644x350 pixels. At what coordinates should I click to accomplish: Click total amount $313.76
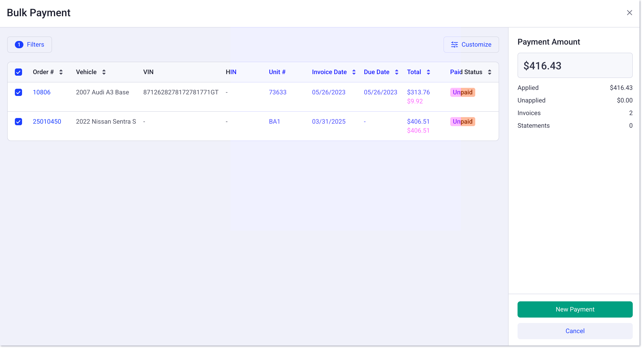pyautogui.click(x=418, y=92)
